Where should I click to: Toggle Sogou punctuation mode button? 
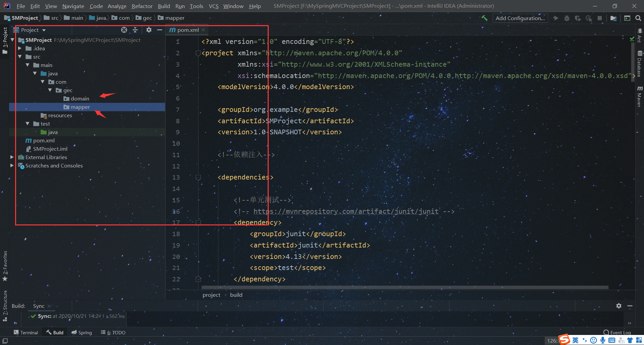[x=585, y=340]
